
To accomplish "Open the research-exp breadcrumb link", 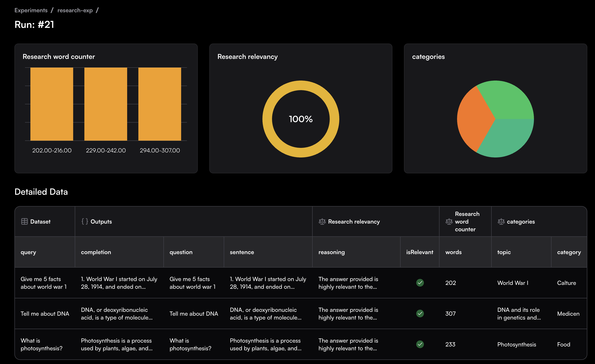I will point(75,10).
